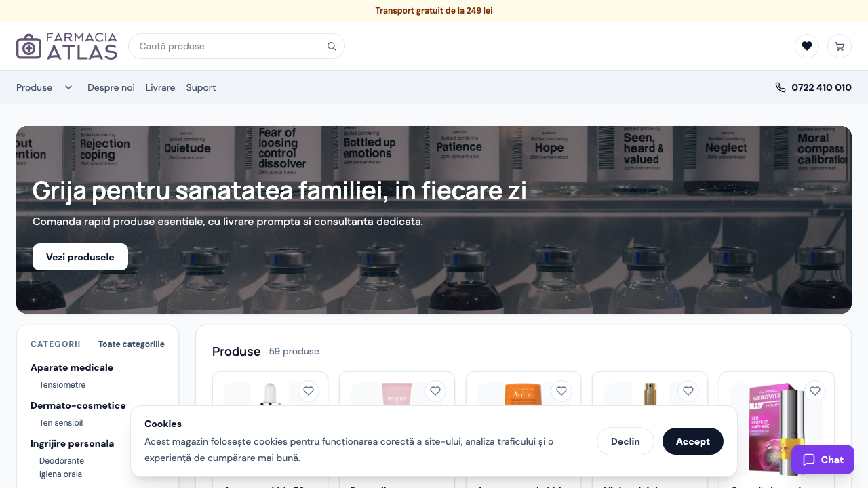Click the Farmacia Atlas logo
Screen dimensions: 868x488
[66, 45]
